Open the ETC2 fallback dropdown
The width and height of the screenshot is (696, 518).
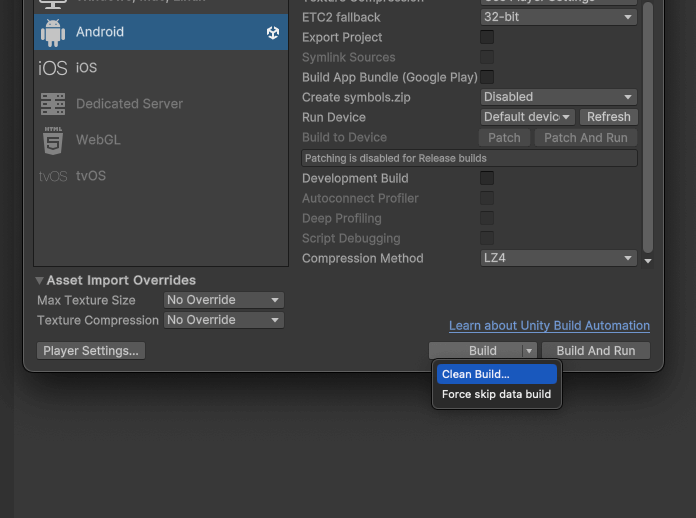click(558, 17)
